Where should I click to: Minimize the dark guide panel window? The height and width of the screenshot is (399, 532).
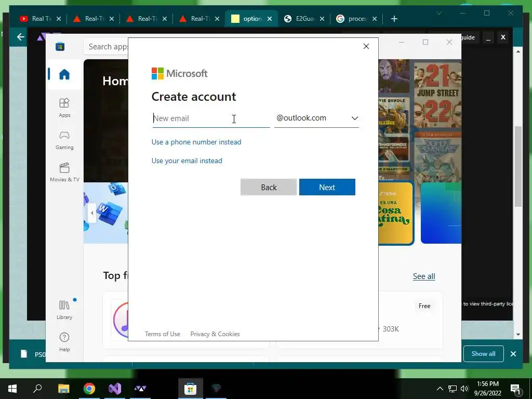[488, 37]
